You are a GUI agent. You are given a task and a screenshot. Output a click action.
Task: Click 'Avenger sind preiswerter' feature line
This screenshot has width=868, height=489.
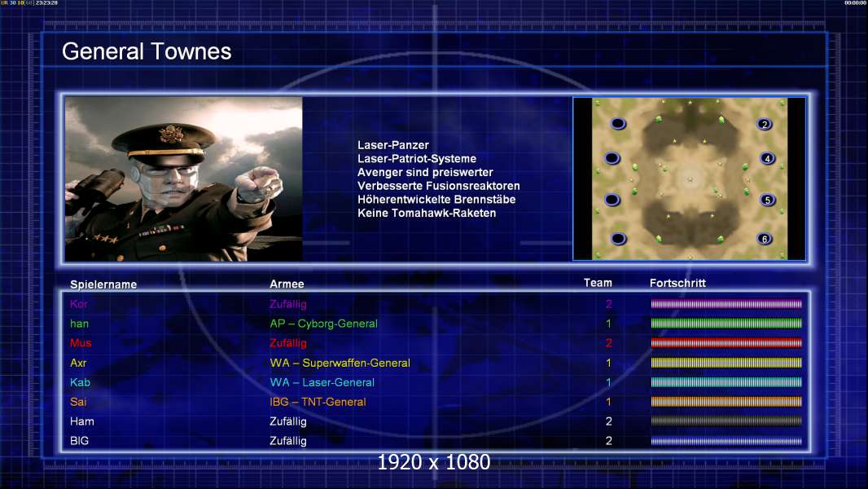click(x=425, y=172)
